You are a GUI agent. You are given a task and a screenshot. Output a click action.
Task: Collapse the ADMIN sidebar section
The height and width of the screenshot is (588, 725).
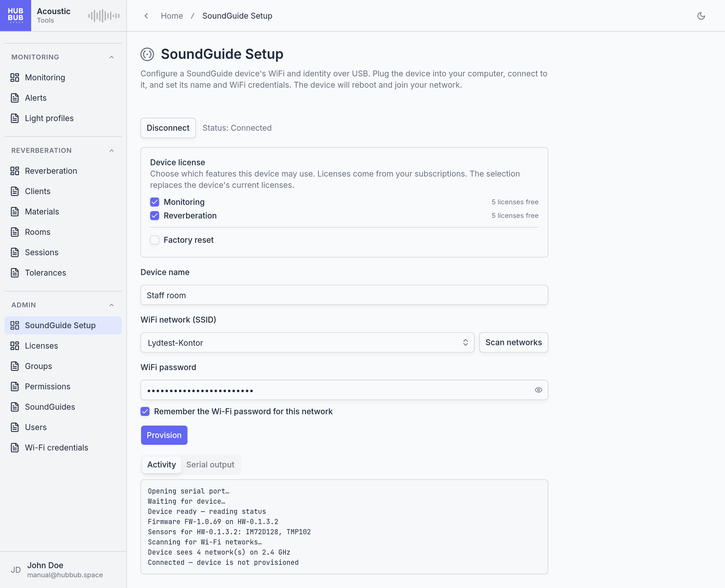point(112,305)
